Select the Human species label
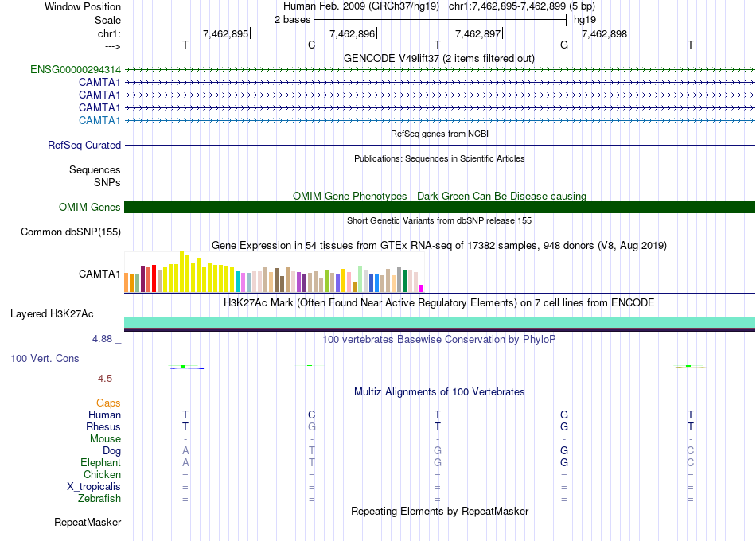The image size is (756, 541). [104, 415]
